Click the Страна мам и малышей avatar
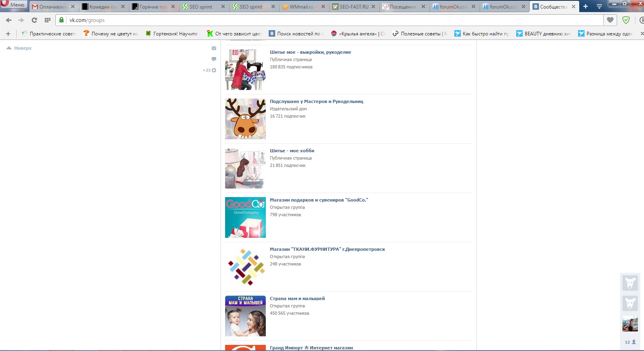Screen dimensions: 644x351 (245, 316)
